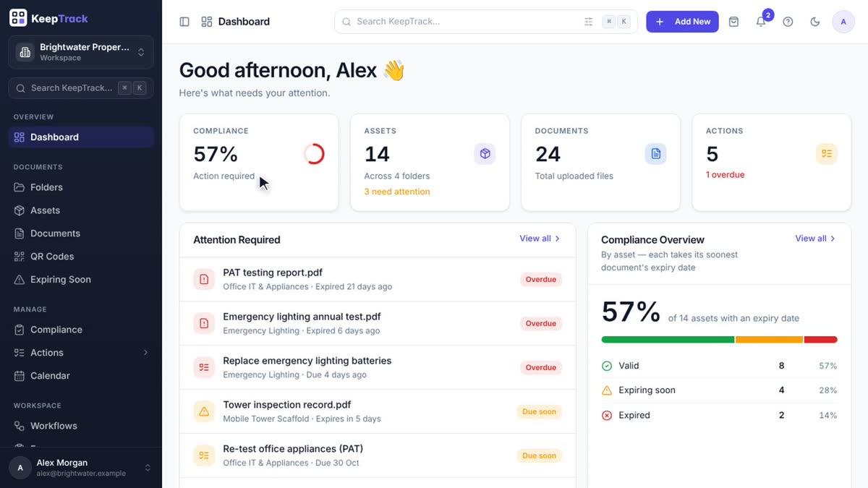Click the green Valid segment of compliance bar
Screen dimensions: 868x488
click(x=668, y=339)
